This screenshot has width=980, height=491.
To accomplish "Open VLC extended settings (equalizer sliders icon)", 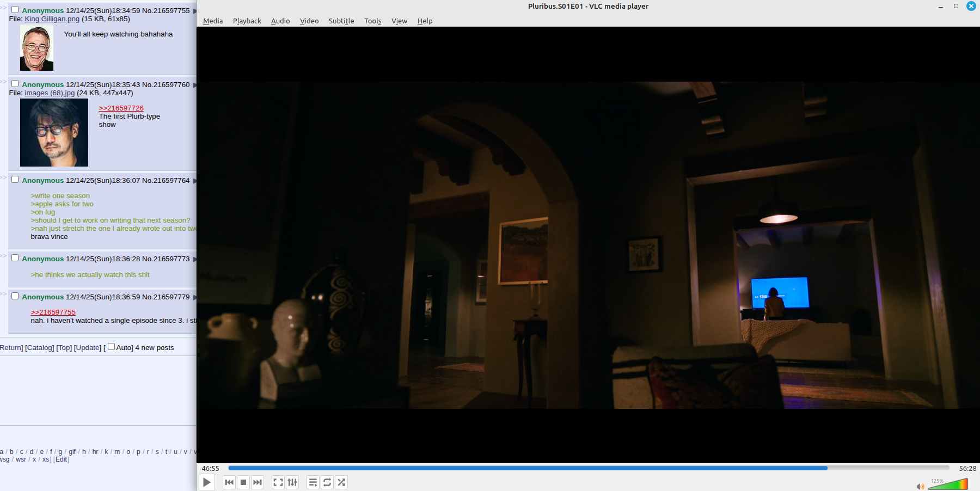I will 292,482.
